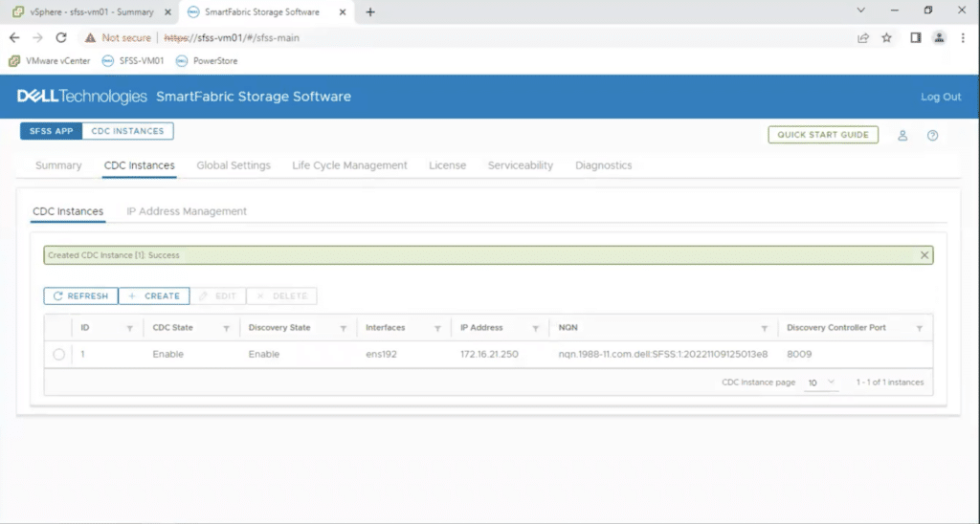Dismiss the success notification banner
The width and height of the screenshot is (980, 524).
coord(924,254)
